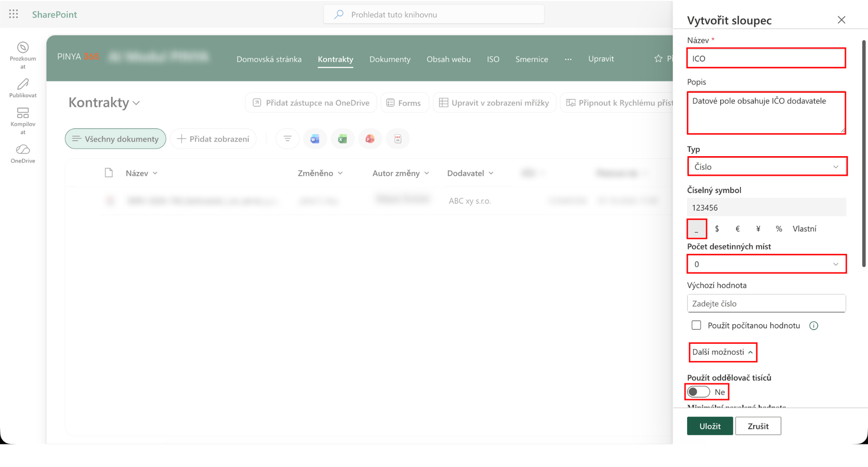
Task: Open the Autor změny column dropdown
Action: [x=401, y=173]
